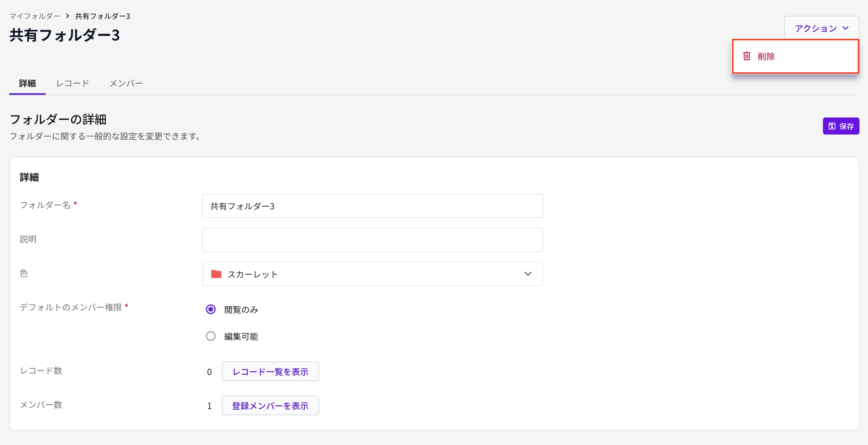868x445 pixels.
Task: Click the breadcrumb chevron separator
Action: [x=67, y=16]
